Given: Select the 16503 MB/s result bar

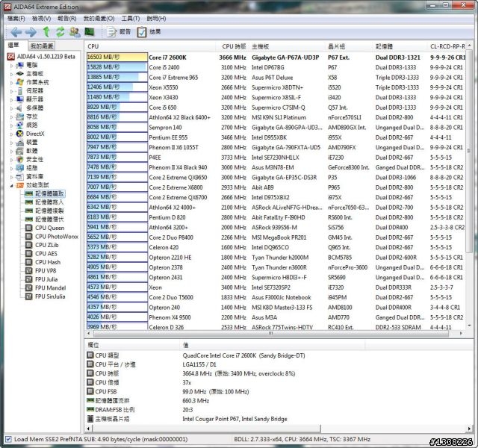Looking at the screenshot, I should 117,57.
